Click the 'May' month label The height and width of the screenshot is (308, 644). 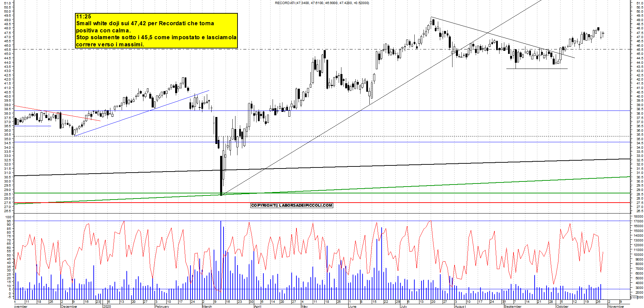(x=304, y=306)
